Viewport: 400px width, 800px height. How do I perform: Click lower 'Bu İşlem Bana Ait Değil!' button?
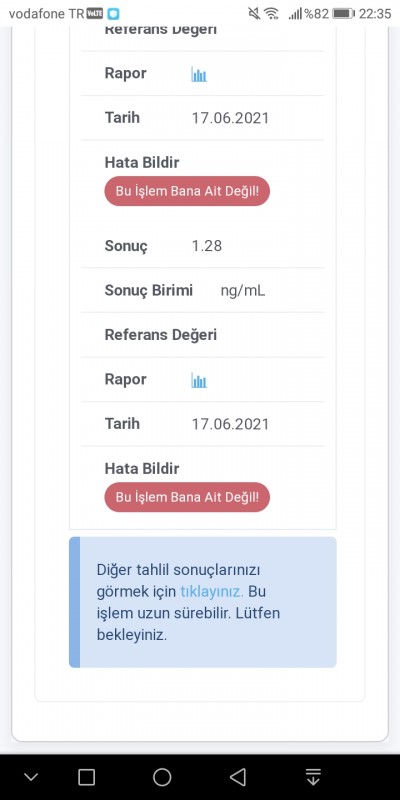pos(187,497)
